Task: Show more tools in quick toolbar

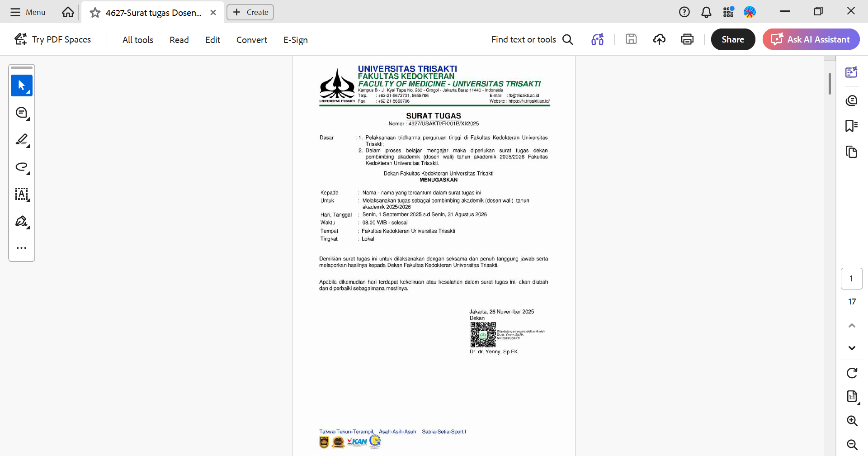Action: (x=22, y=248)
